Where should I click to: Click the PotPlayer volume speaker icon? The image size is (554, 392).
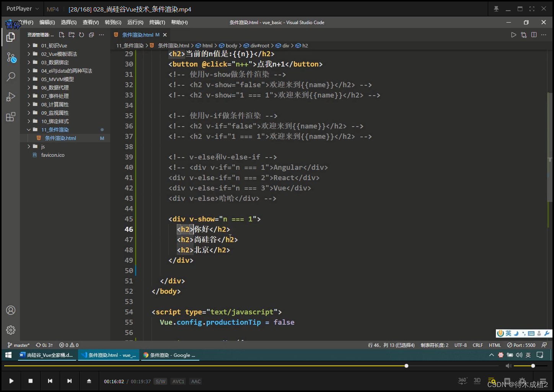pos(508,366)
